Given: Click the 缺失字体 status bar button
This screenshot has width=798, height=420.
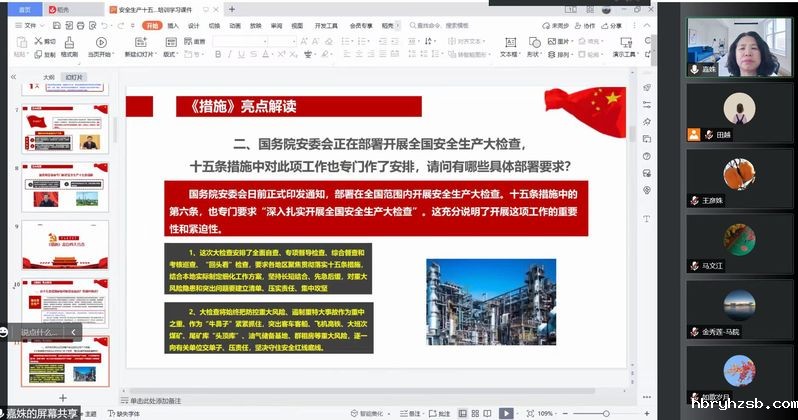Looking at the screenshot, I should [127, 412].
